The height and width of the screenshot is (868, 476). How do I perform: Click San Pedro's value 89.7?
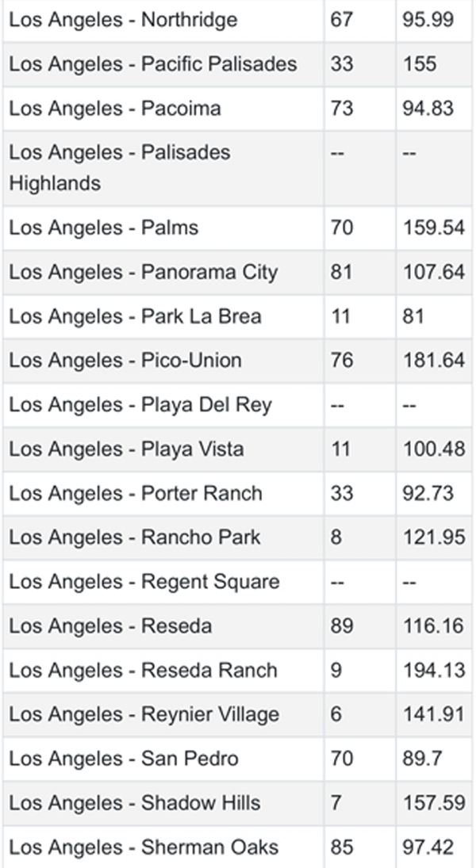coord(428,759)
